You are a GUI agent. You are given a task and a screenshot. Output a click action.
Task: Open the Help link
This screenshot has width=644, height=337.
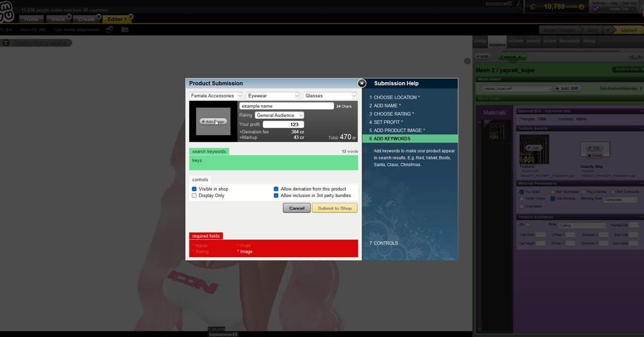(614, 3)
